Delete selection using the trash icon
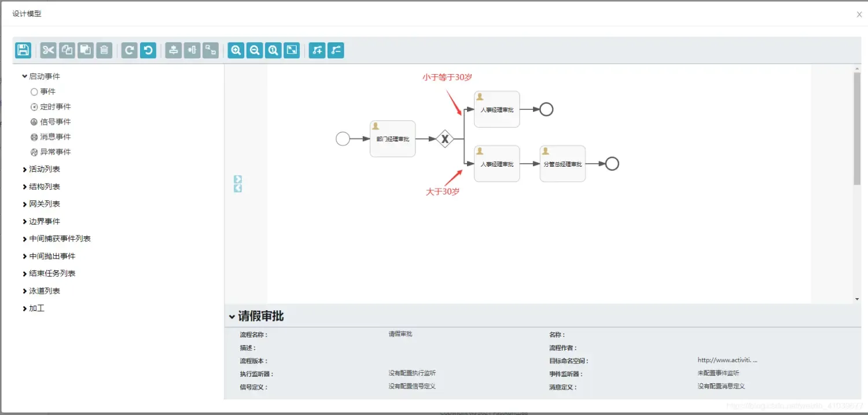868x415 pixels. point(104,50)
